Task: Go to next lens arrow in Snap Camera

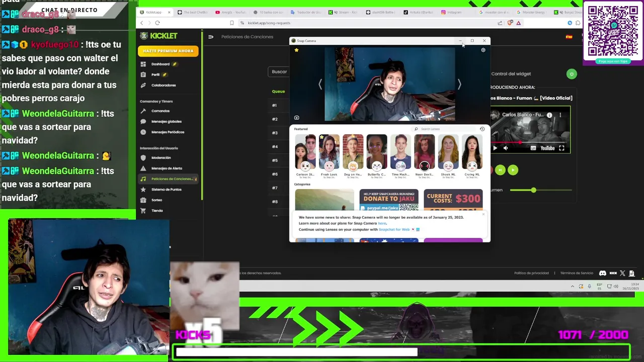Action: click(x=459, y=84)
